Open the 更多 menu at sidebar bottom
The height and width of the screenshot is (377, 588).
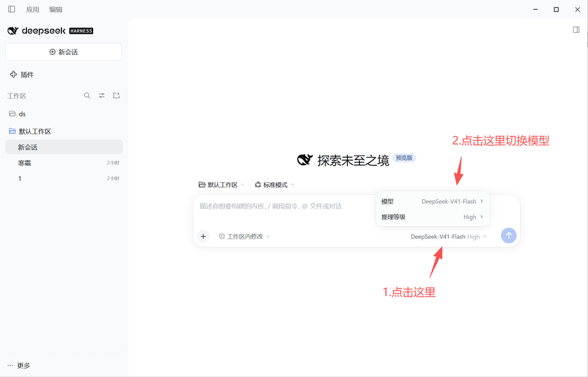[x=19, y=366]
